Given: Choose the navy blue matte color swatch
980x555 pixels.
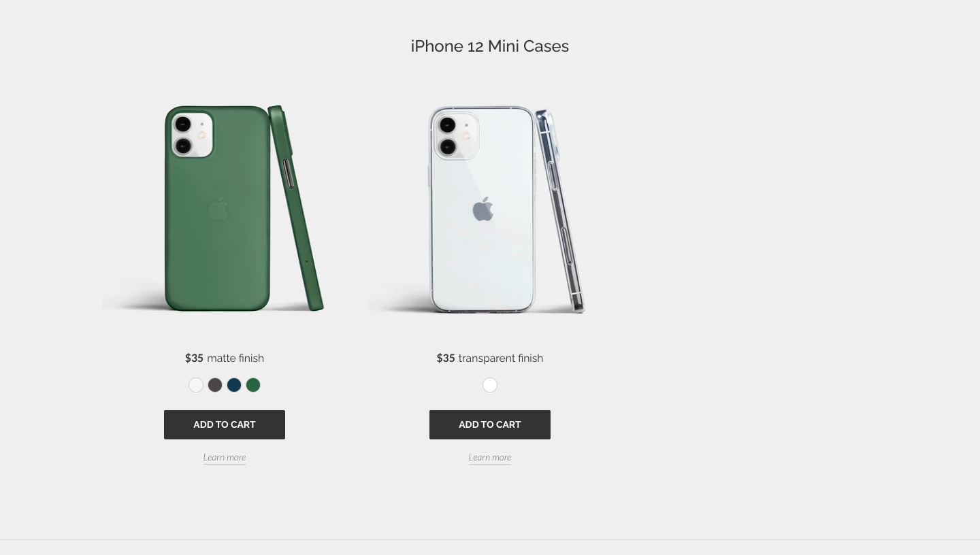Looking at the screenshot, I should tap(234, 385).
